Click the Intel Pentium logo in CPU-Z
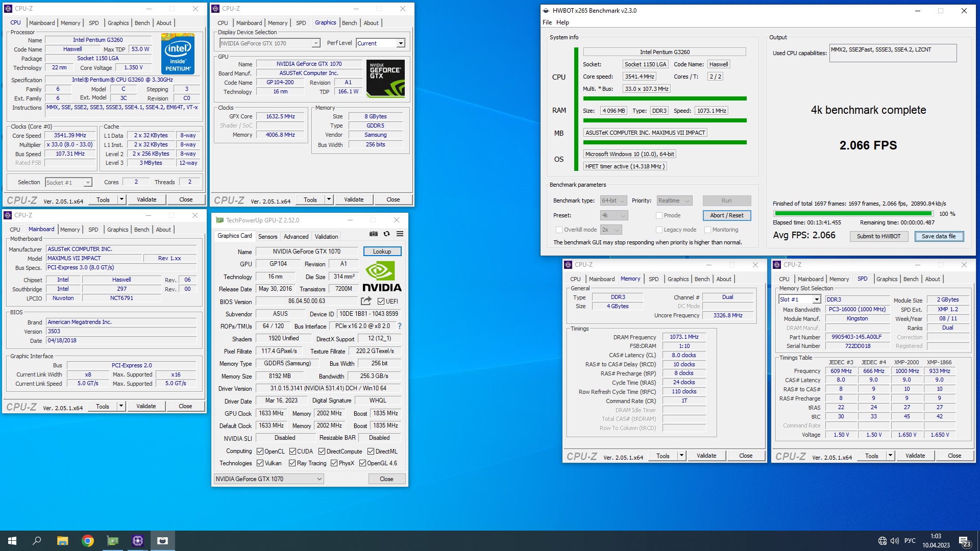The height and width of the screenshot is (551, 980). (178, 54)
